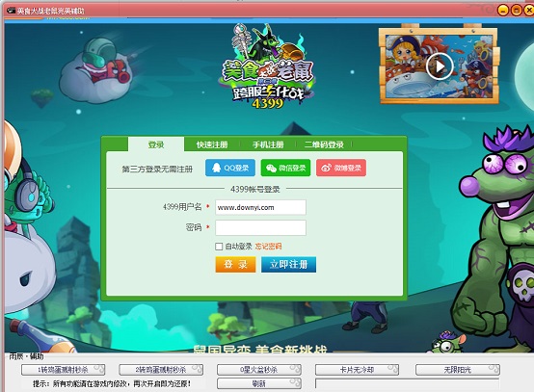This screenshot has width=534, height=392.
Task: Focus the 密码 password field
Action: [x=260, y=227]
